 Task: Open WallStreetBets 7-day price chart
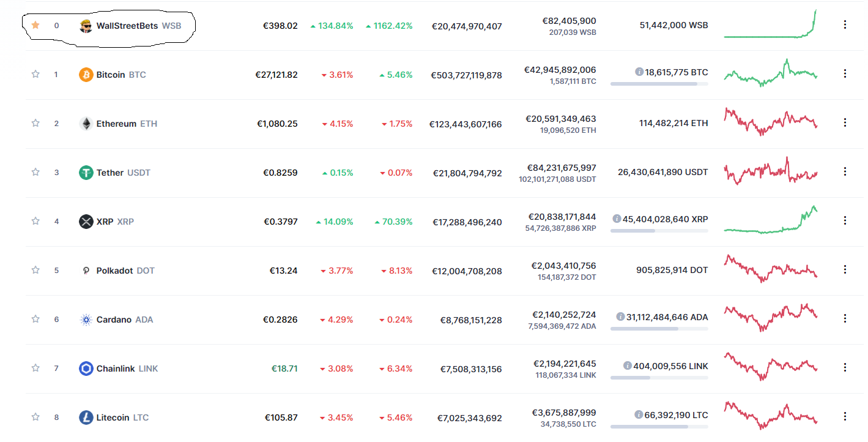(x=770, y=24)
